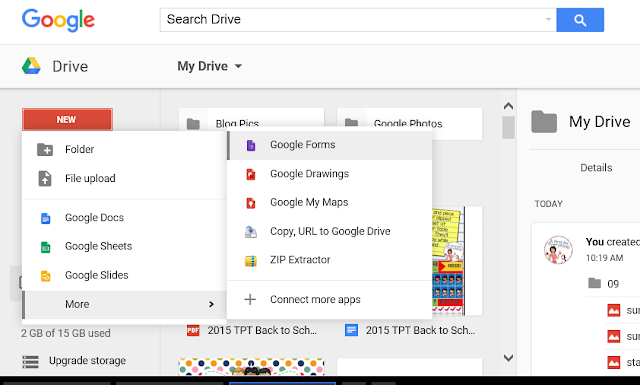Click the new Folder icon in menu
Image resolution: width=640 pixels, height=385 pixels.
(x=45, y=149)
